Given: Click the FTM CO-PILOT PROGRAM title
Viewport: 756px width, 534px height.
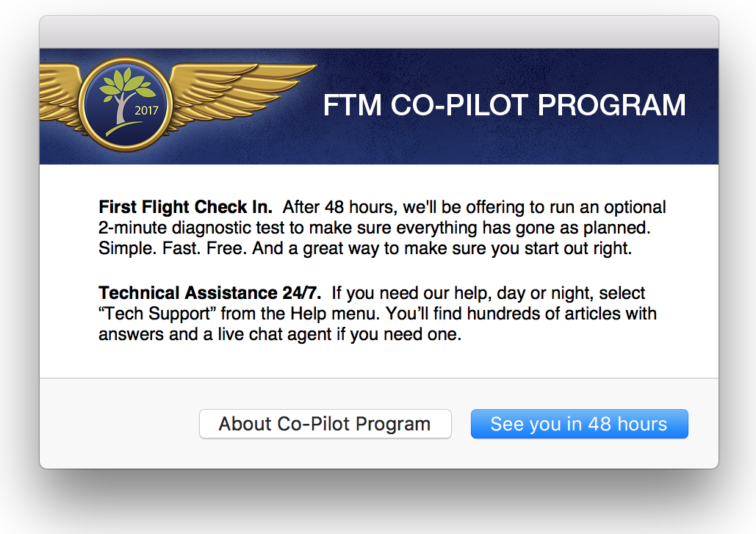Looking at the screenshot, I should [504, 105].
